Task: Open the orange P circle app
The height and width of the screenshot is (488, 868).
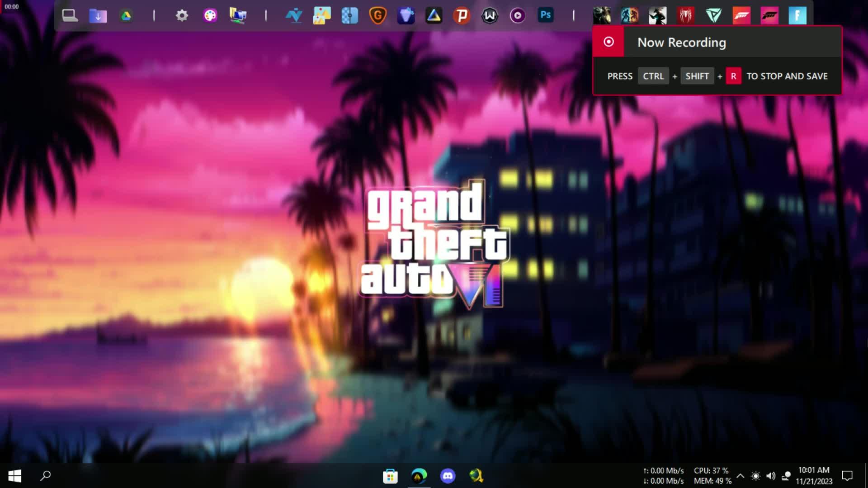Action: 462,16
